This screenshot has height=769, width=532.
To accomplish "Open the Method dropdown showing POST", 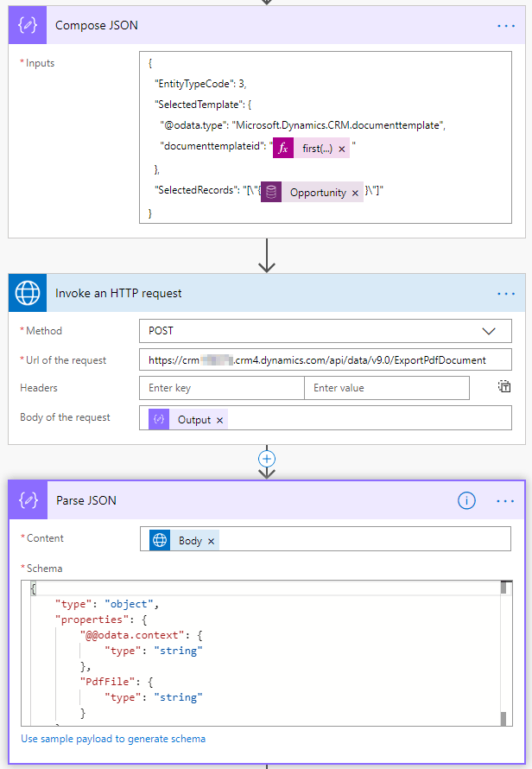I will point(326,331).
